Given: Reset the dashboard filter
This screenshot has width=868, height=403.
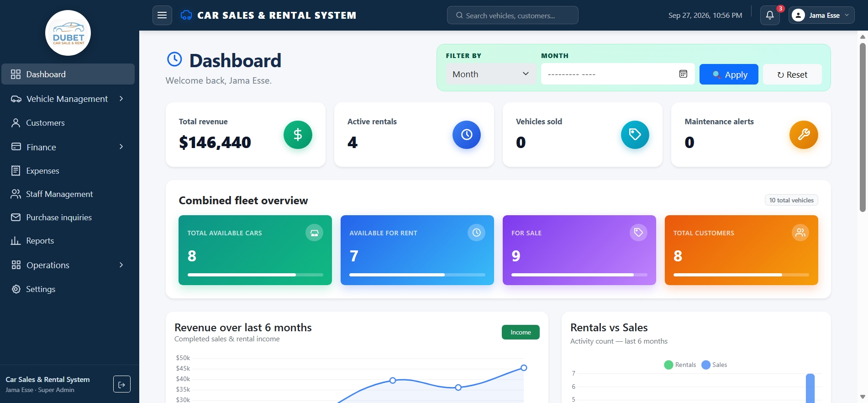Looking at the screenshot, I should 792,74.
